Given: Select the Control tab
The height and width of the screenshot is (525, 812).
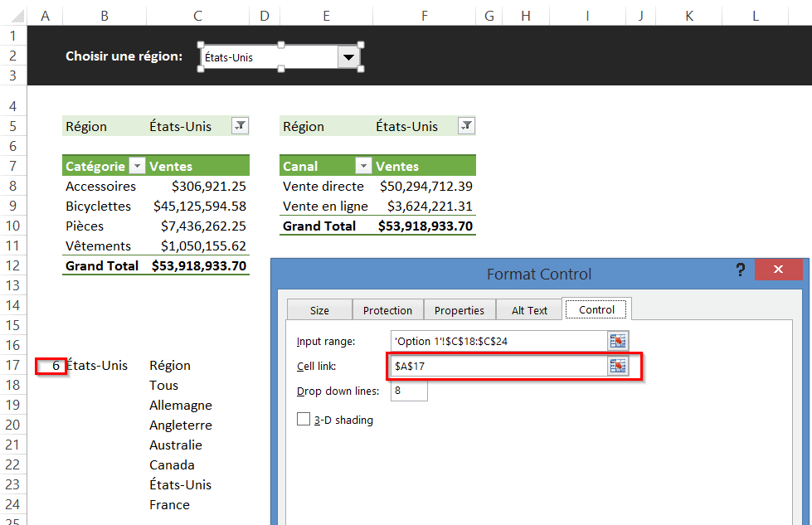Looking at the screenshot, I should (596, 309).
